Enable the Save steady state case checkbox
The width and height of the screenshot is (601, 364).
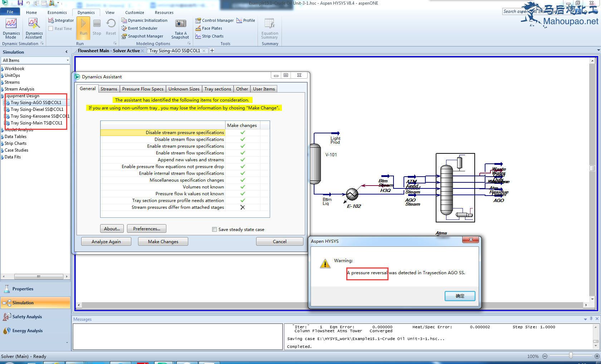tap(215, 230)
